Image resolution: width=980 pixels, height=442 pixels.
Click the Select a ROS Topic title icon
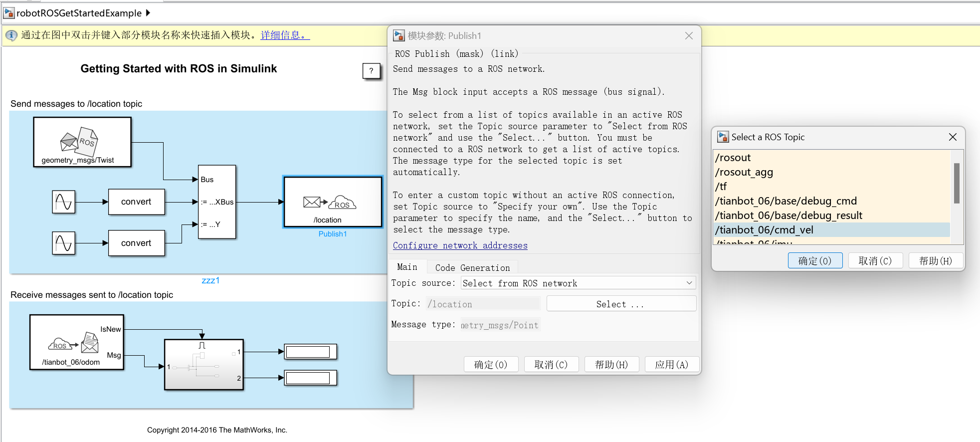click(723, 137)
